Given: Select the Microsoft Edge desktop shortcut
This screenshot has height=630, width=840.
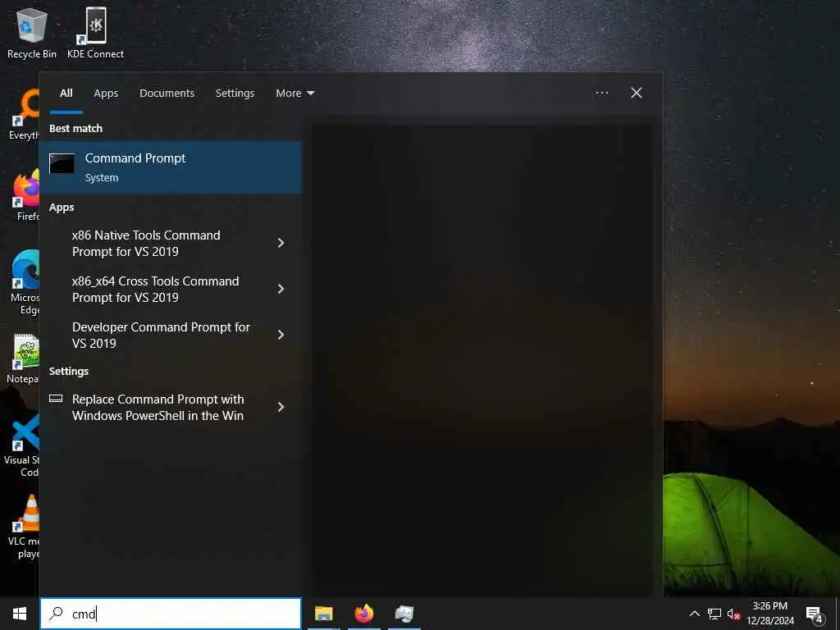Looking at the screenshot, I should (x=25, y=283).
